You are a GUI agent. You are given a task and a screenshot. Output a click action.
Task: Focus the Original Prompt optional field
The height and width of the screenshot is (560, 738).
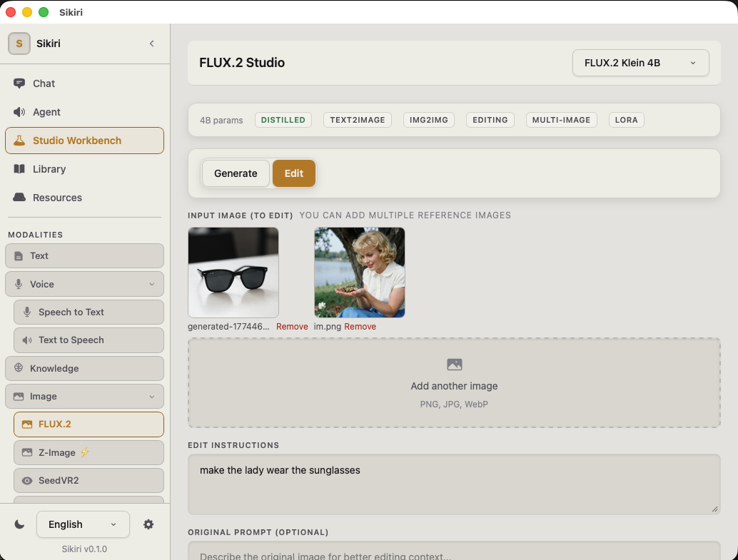click(x=454, y=551)
